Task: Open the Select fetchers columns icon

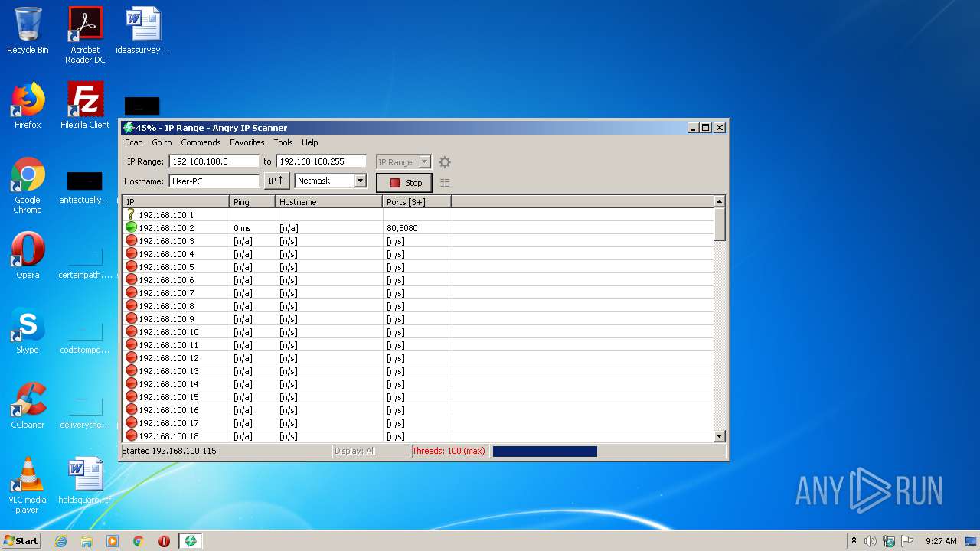Action: pyautogui.click(x=445, y=183)
